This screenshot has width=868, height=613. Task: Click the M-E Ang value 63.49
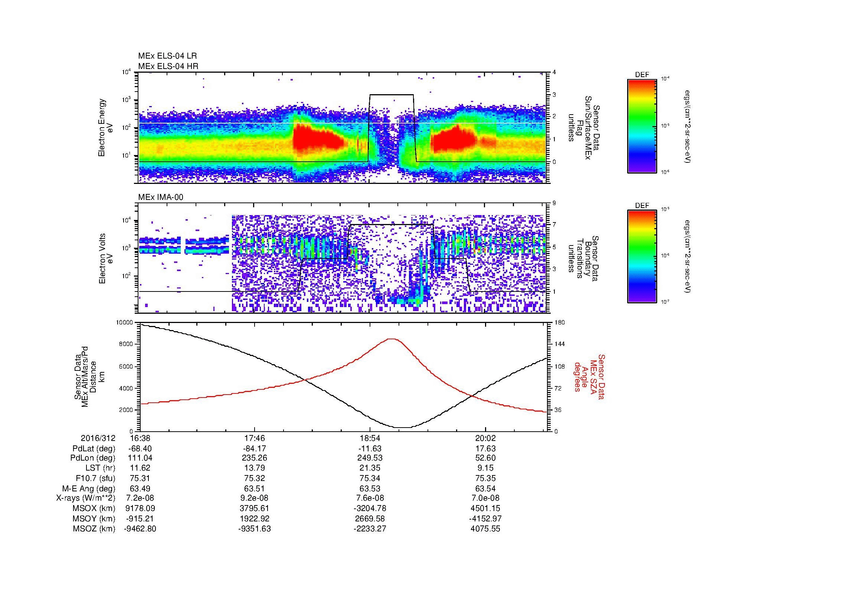(140, 488)
